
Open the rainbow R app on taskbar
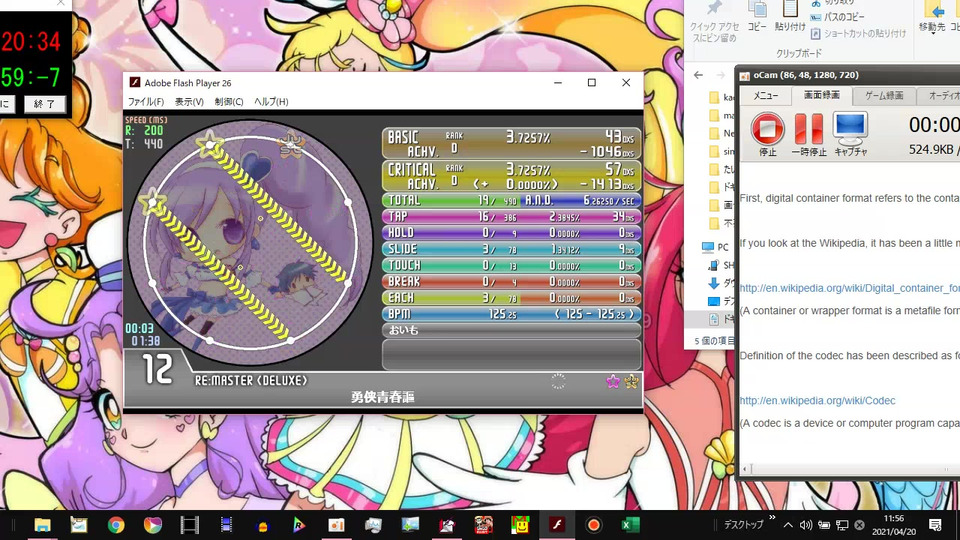point(299,525)
